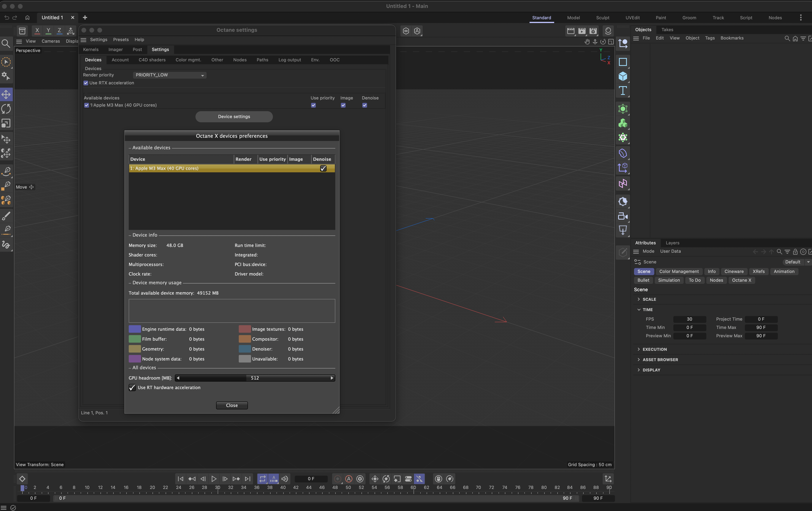Image resolution: width=812 pixels, height=511 pixels.
Task: Toggle timeline sound speaker icon
Action: pos(285,479)
